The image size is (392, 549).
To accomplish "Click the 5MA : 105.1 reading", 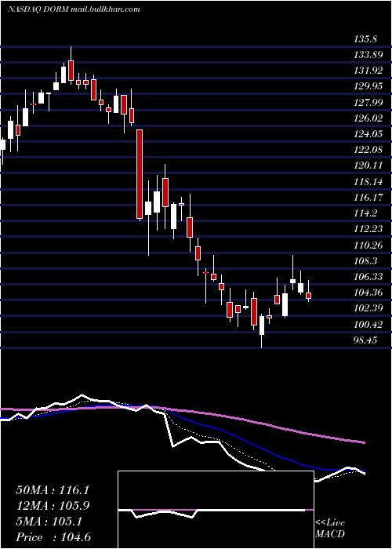I will pos(49,522).
